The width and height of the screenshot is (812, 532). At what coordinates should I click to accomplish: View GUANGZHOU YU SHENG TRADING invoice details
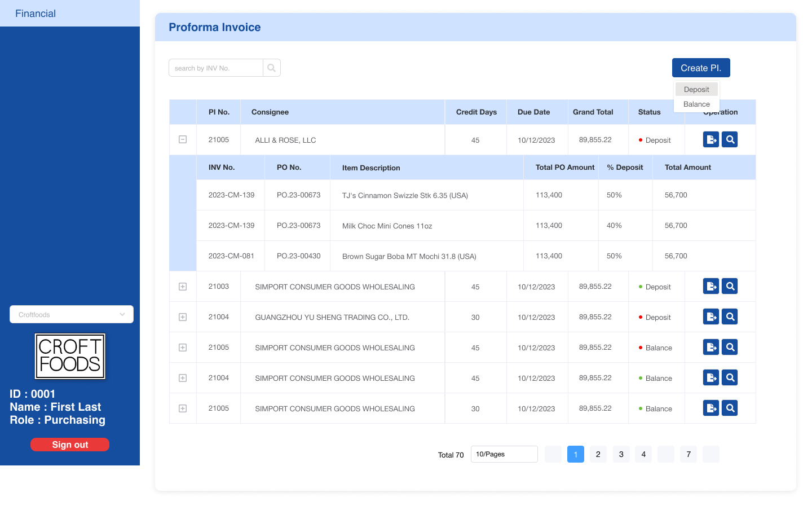(x=730, y=316)
